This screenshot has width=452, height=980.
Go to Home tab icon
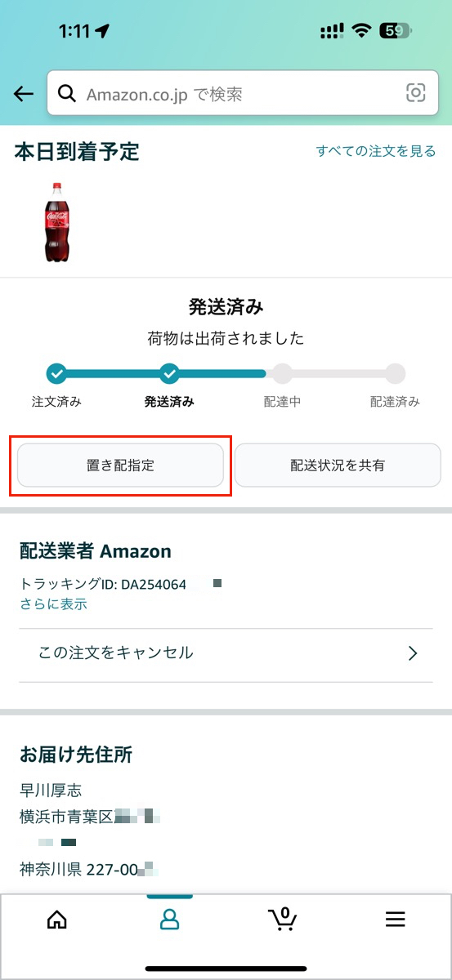tap(57, 920)
